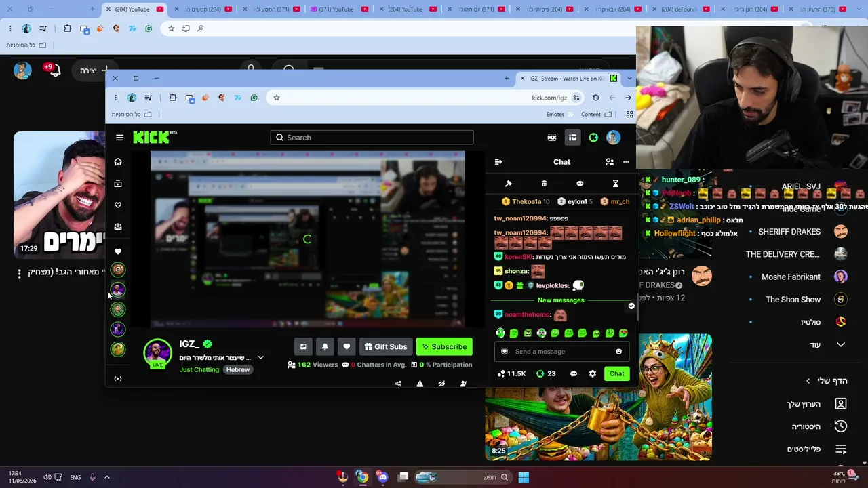The width and height of the screenshot is (868, 488).
Task: Open the 17:29 YouTube video thumbnail
Action: point(59,195)
